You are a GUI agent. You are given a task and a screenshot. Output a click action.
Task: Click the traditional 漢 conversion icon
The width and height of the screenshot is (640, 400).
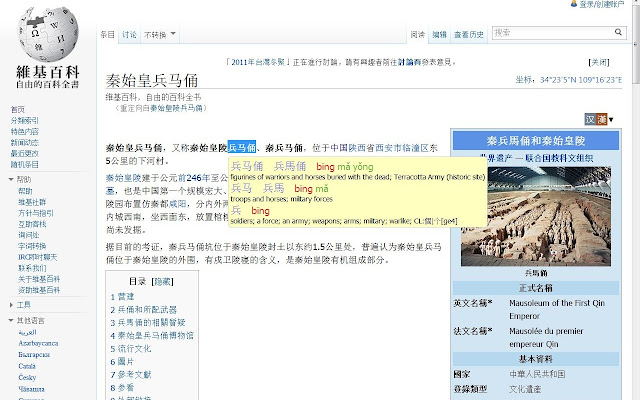point(602,119)
